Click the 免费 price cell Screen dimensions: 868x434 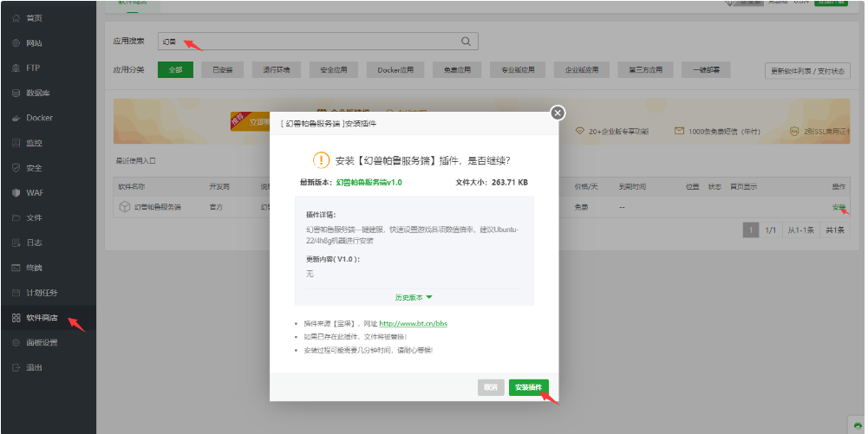581,207
